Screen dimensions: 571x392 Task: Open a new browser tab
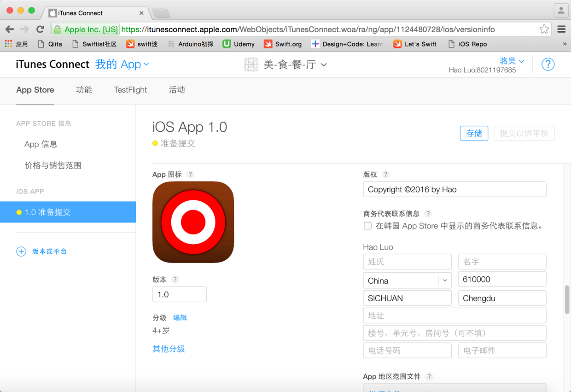(161, 13)
